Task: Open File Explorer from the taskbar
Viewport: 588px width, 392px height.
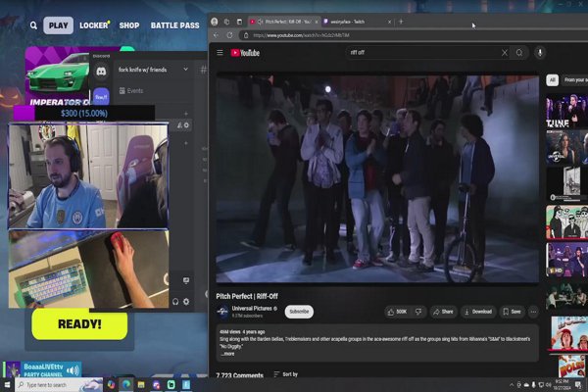Action: pyautogui.click(x=141, y=385)
